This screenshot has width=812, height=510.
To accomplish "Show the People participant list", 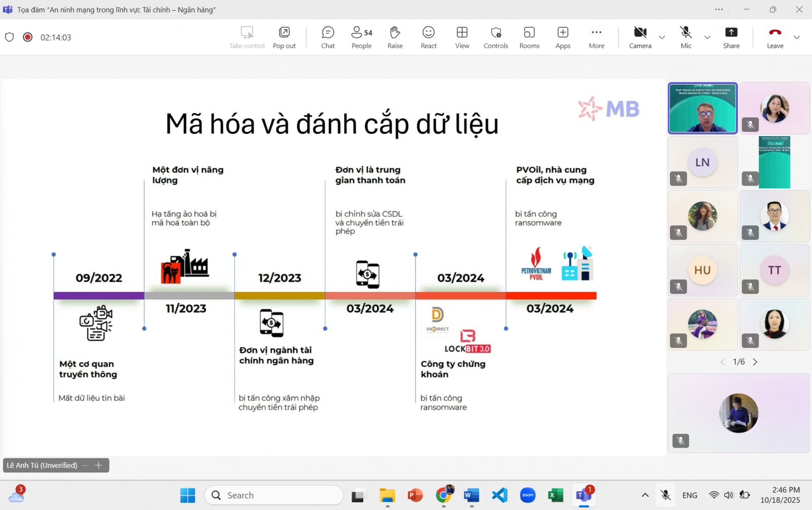I will click(x=361, y=38).
